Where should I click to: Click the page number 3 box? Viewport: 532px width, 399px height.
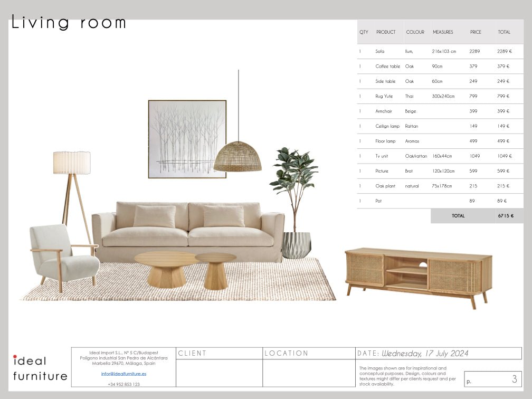[492, 379]
